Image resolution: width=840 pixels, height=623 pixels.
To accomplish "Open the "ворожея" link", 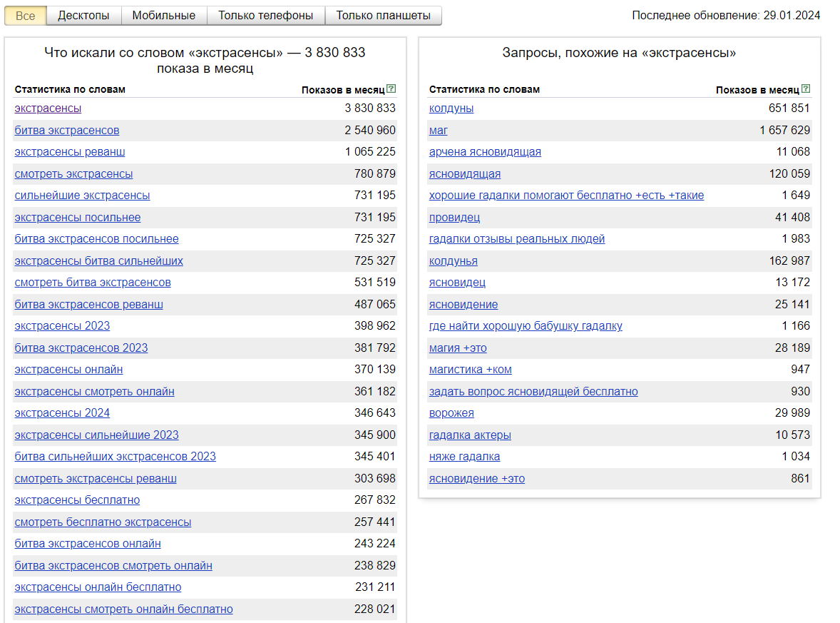I will pyautogui.click(x=451, y=412).
